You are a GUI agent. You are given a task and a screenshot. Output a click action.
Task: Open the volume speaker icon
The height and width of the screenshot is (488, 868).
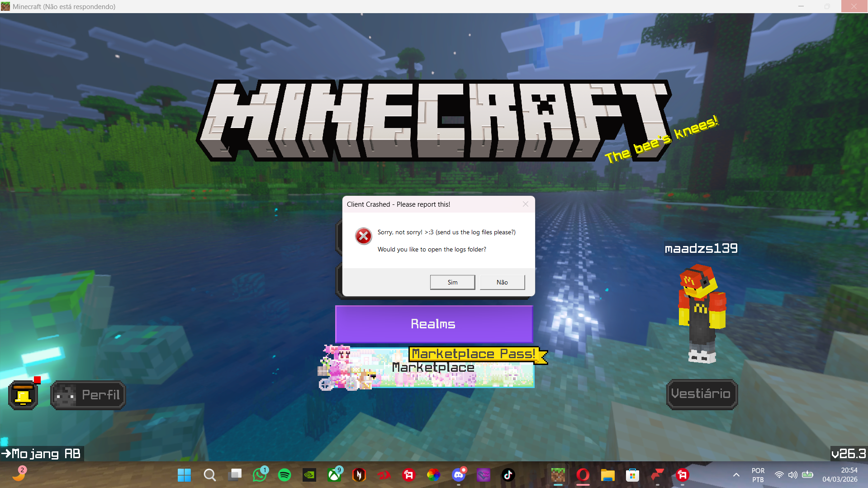tap(792, 475)
